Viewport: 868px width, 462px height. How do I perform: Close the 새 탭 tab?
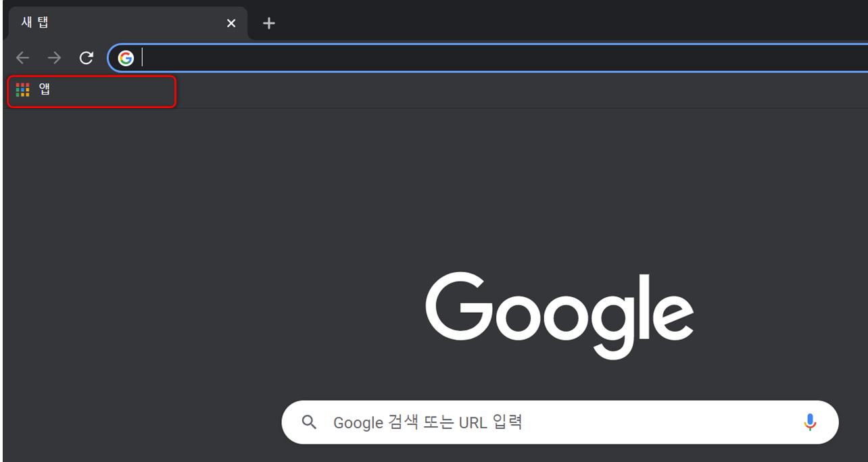[231, 23]
